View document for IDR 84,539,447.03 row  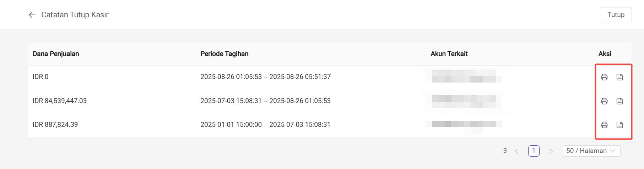point(620,101)
